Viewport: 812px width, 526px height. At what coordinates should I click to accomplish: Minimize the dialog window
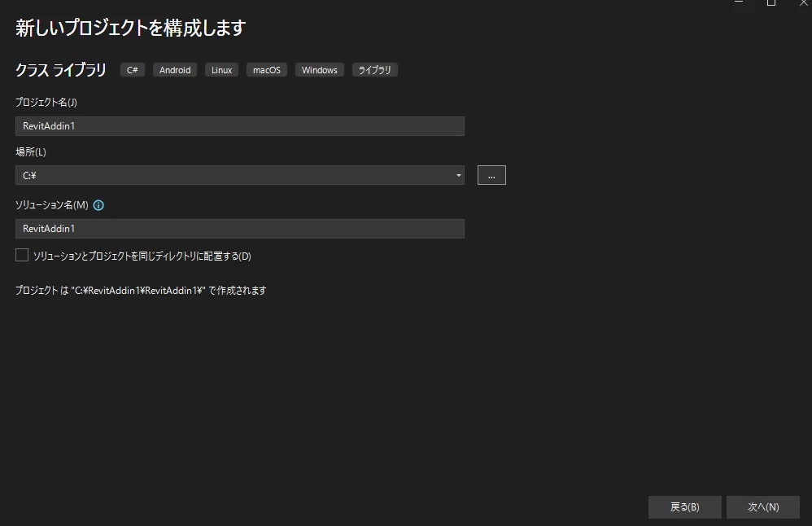tap(739, 2)
